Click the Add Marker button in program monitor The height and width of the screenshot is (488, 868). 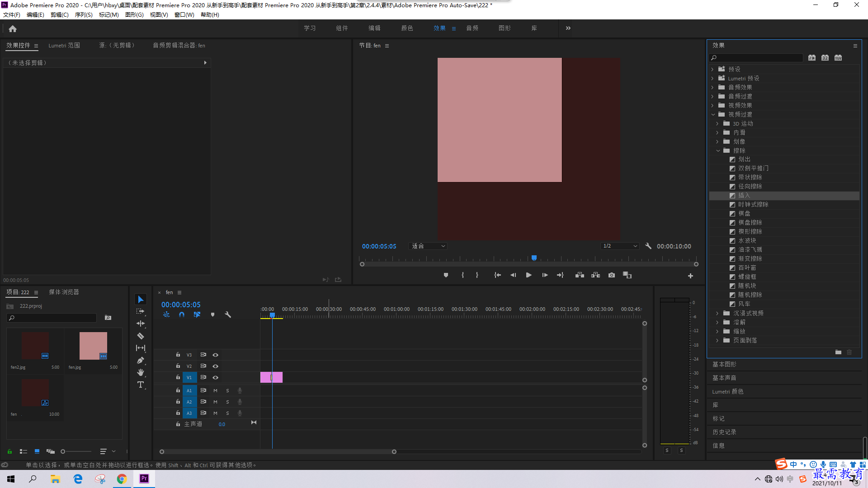[x=446, y=275]
